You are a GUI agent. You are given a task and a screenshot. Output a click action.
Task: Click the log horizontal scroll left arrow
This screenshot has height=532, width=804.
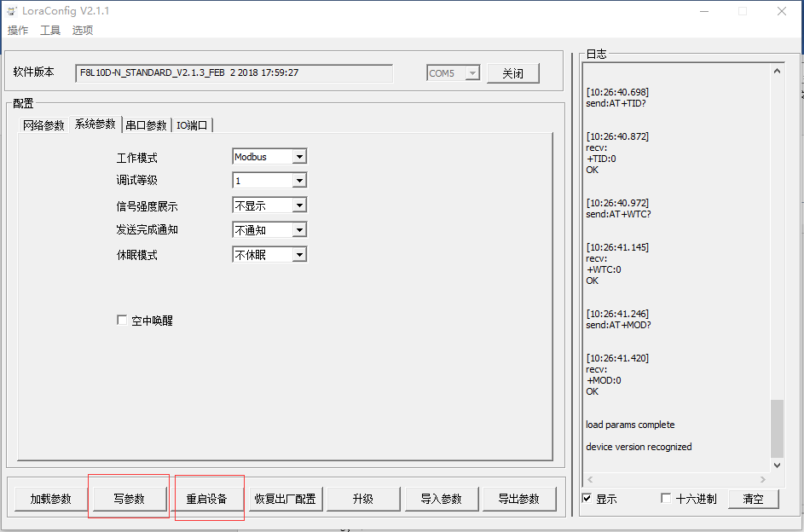[590, 479]
